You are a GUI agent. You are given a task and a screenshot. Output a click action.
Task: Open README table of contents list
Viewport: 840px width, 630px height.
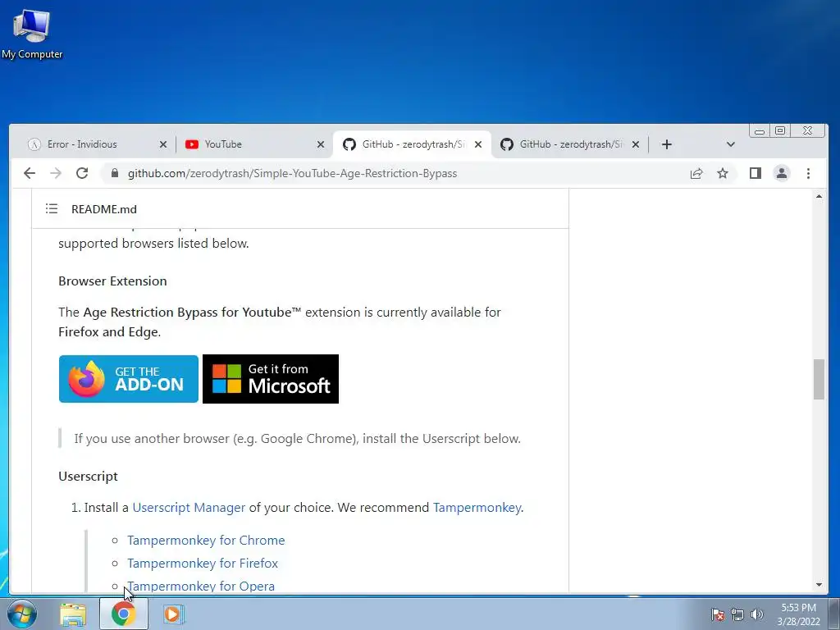pos(52,208)
